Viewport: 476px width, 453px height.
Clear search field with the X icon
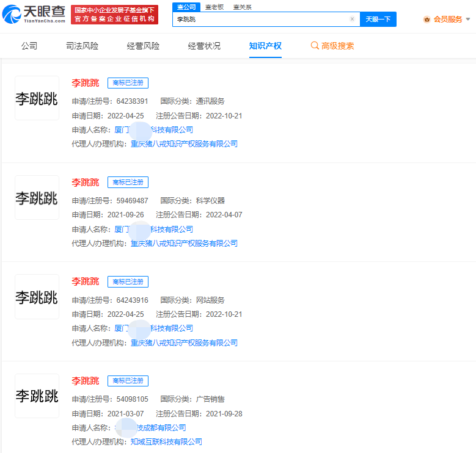coord(352,19)
